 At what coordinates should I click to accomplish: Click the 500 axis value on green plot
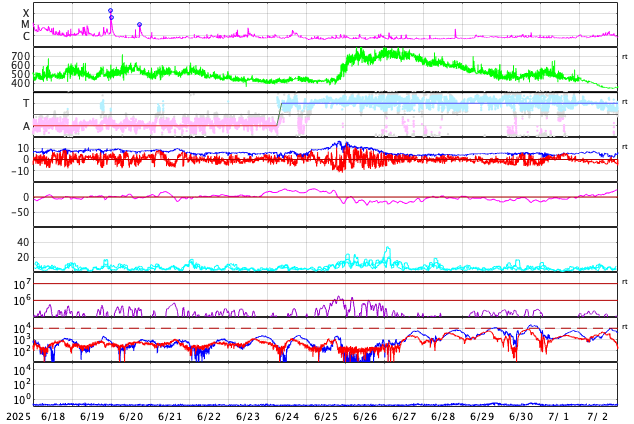coord(21,74)
